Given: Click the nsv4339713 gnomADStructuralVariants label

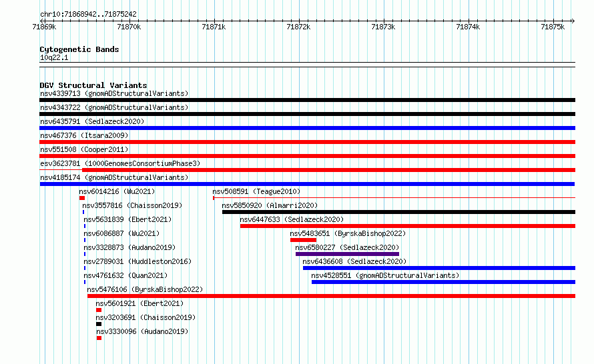Looking at the screenshot, I should pos(114,93).
